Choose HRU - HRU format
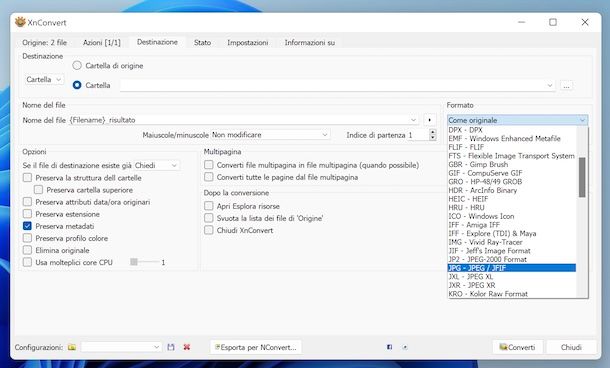The image size is (610, 368). click(x=512, y=207)
